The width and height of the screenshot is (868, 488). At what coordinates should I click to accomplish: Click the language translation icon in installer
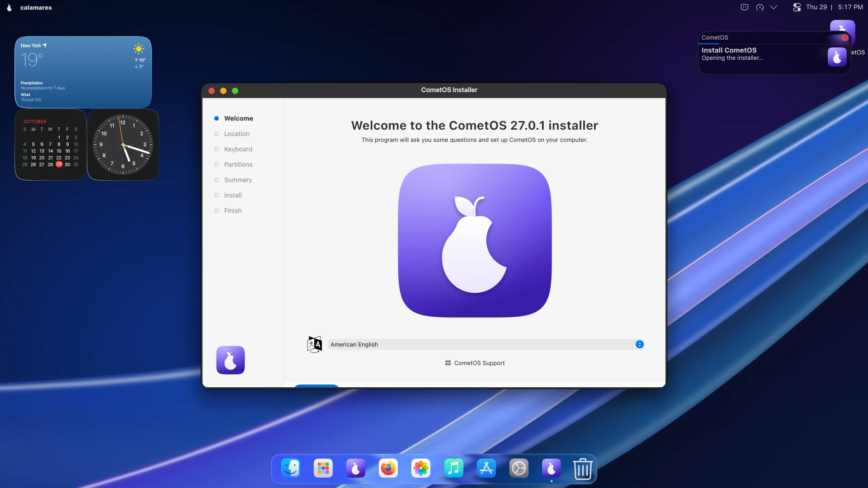(x=315, y=344)
